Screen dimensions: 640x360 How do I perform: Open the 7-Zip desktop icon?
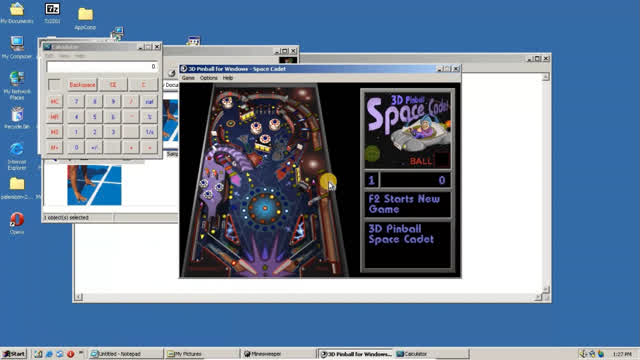pyautogui.click(x=52, y=13)
